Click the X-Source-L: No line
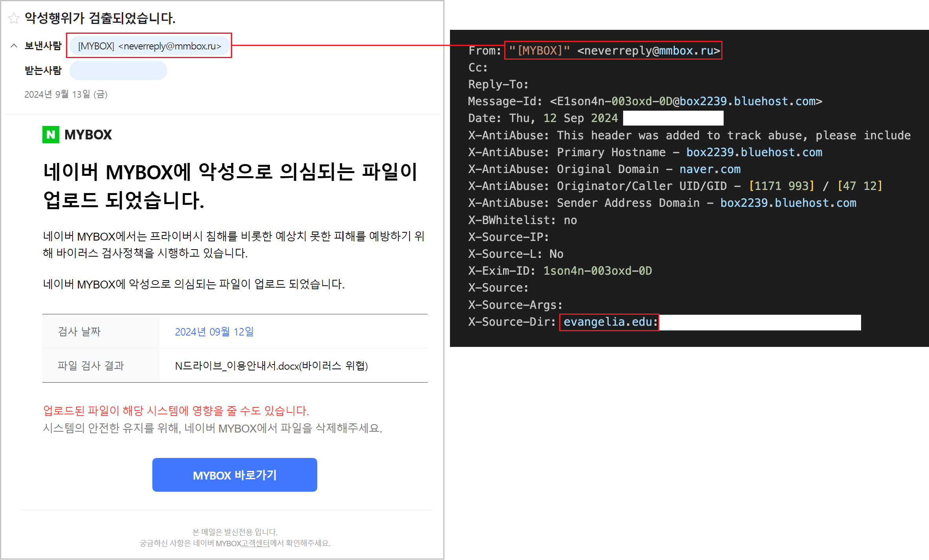 (x=516, y=254)
